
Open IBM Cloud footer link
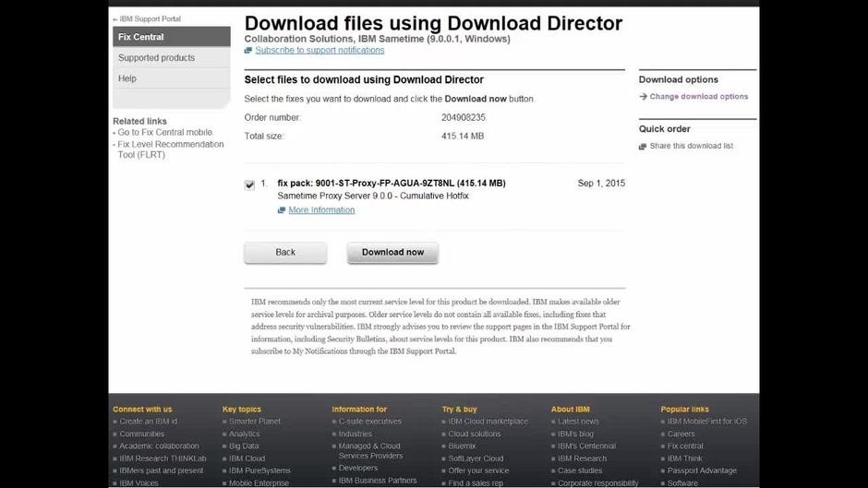247,458
